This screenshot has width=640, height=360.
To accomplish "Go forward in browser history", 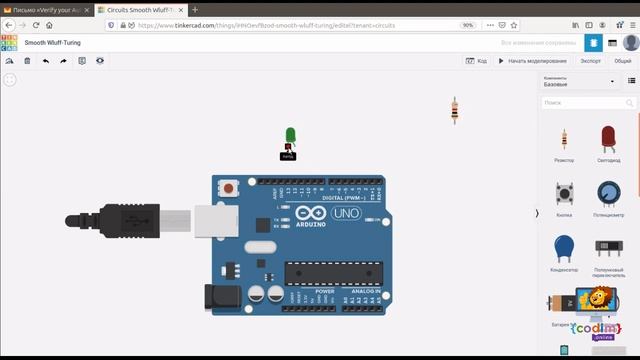I will click(22, 25).
